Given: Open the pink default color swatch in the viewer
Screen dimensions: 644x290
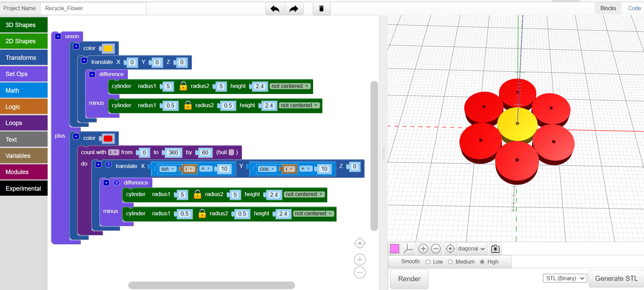Looking at the screenshot, I should coord(394,249).
